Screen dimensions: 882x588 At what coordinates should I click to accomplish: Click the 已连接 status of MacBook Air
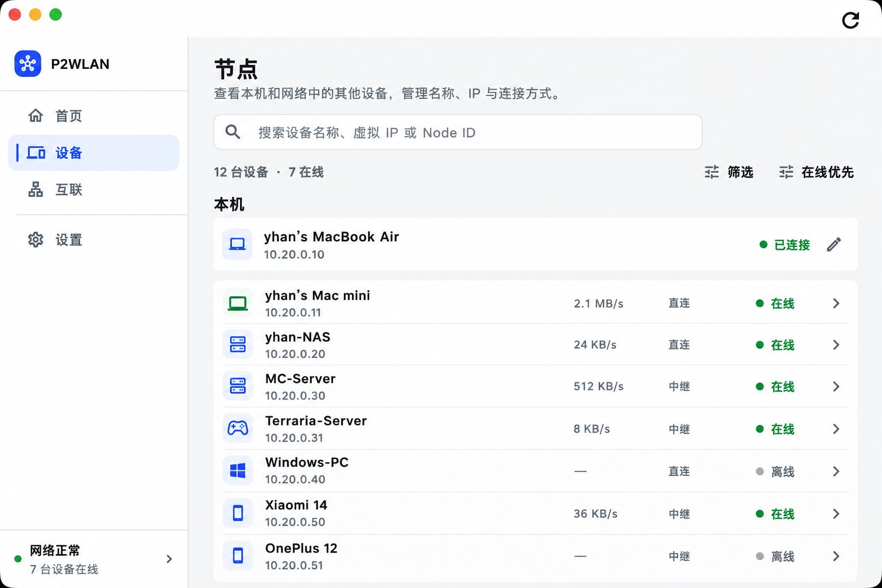click(784, 245)
